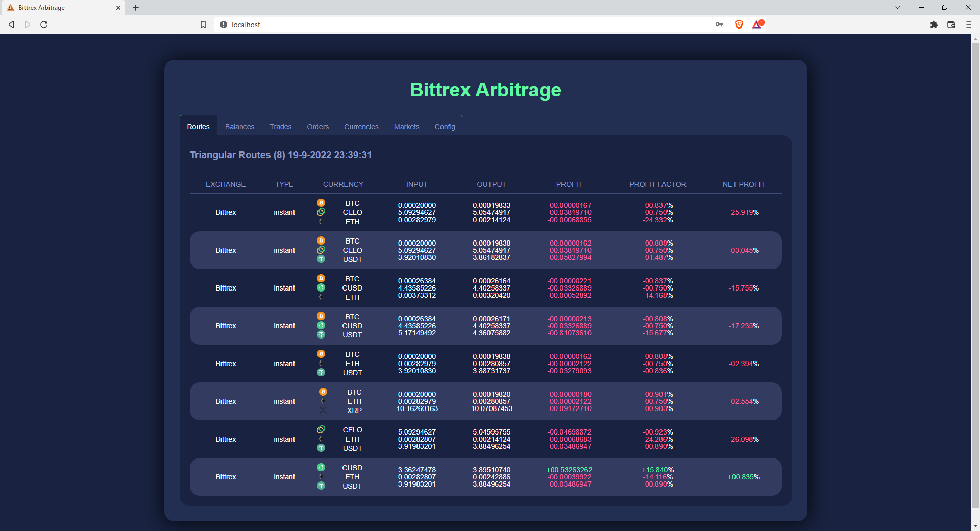
Task: Switch to the Trades tab
Action: coord(281,127)
